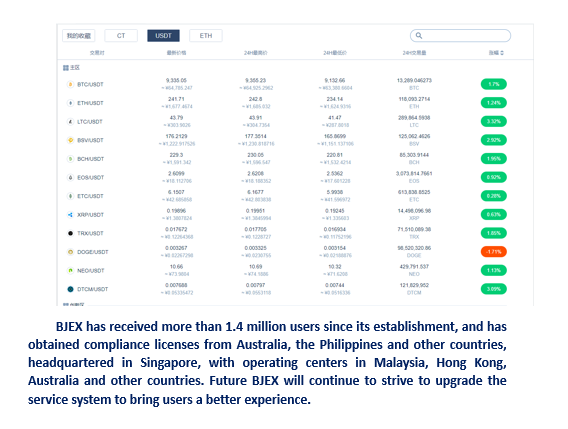The width and height of the screenshot is (568, 429).
Task: Click the 交易对 column header
Action: [x=97, y=53]
